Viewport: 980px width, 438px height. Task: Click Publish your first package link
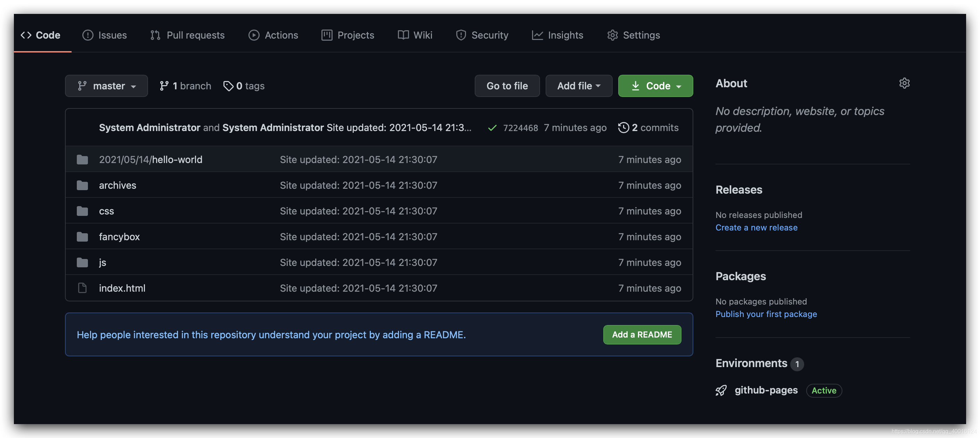click(766, 314)
